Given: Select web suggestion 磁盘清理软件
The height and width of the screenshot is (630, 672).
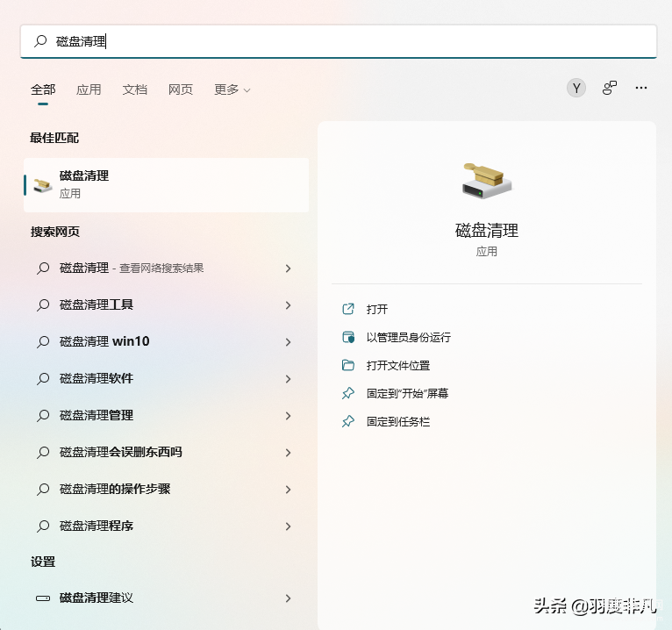Looking at the screenshot, I should click(167, 379).
